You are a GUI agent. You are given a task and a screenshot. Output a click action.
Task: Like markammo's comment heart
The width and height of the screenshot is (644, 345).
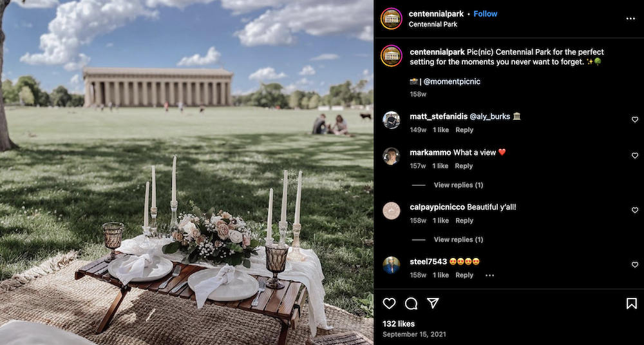(x=634, y=155)
